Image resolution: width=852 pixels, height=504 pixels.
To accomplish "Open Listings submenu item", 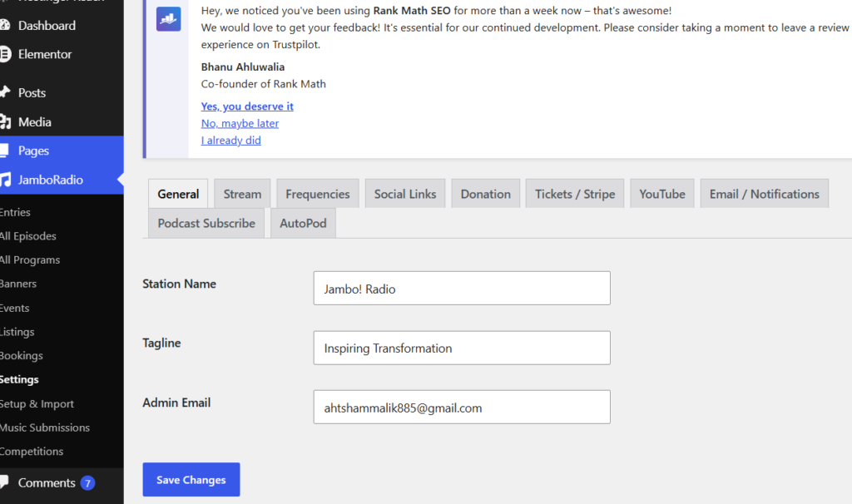I will click(x=17, y=332).
